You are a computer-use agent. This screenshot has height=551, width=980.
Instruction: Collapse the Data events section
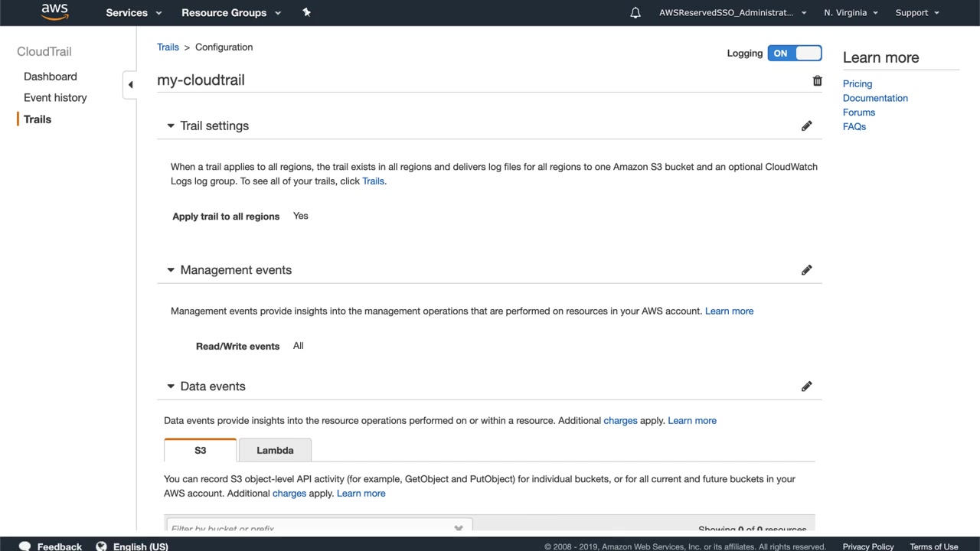[171, 386]
